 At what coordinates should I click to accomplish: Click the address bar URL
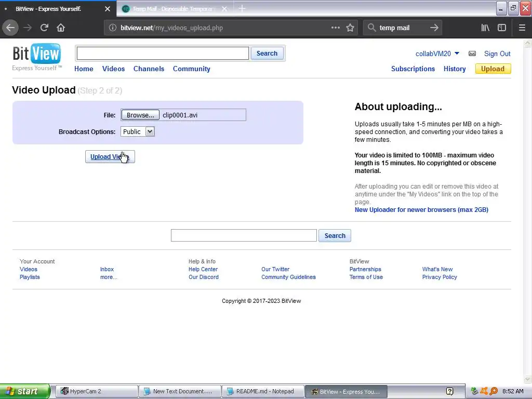tap(171, 28)
